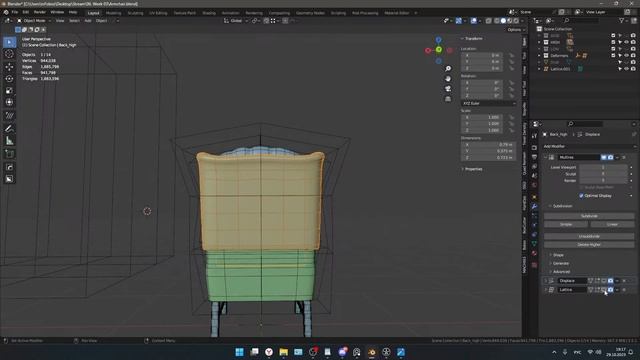The width and height of the screenshot is (640, 360).
Task: Switch perspective/orthographic grid icon
Action: [448, 99]
